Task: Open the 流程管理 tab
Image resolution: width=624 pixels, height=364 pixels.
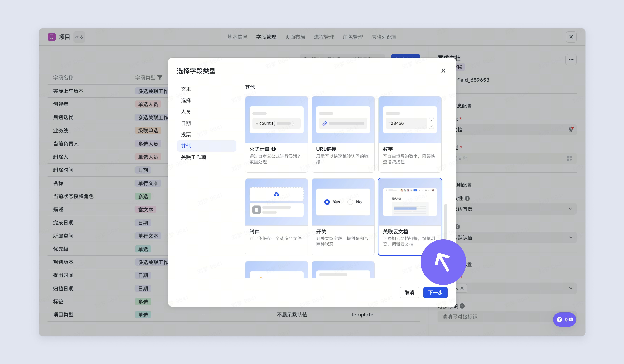Action: point(324,37)
